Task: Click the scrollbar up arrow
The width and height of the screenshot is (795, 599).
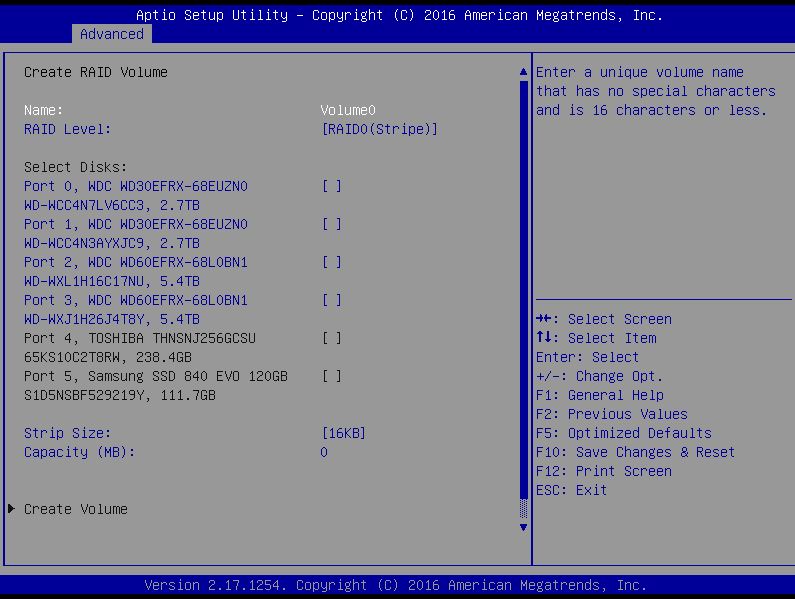Action: (524, 72)
